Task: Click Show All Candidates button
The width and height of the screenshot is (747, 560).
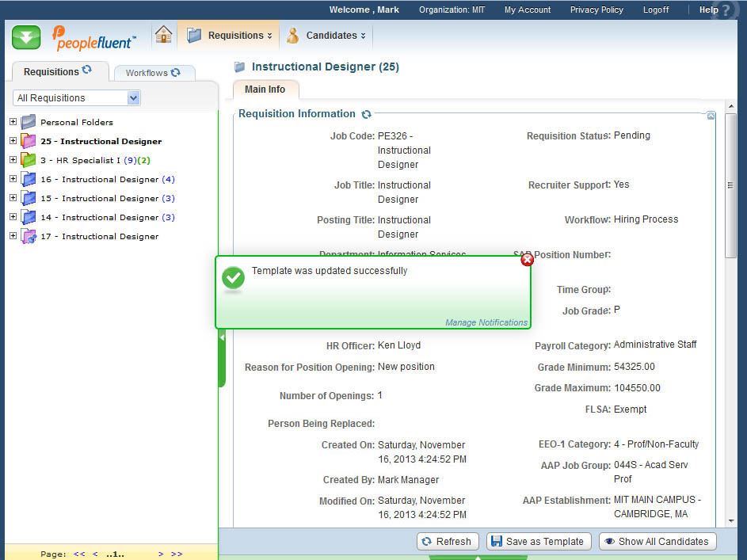Action: tap(657, 541)
